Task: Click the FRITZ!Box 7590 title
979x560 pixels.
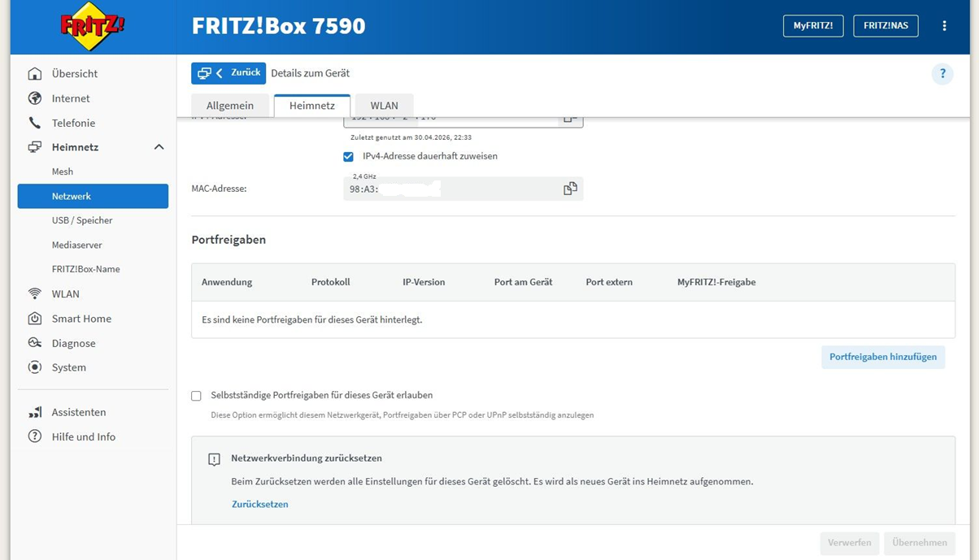Action: pyautogui.click(x=278, y=26)
